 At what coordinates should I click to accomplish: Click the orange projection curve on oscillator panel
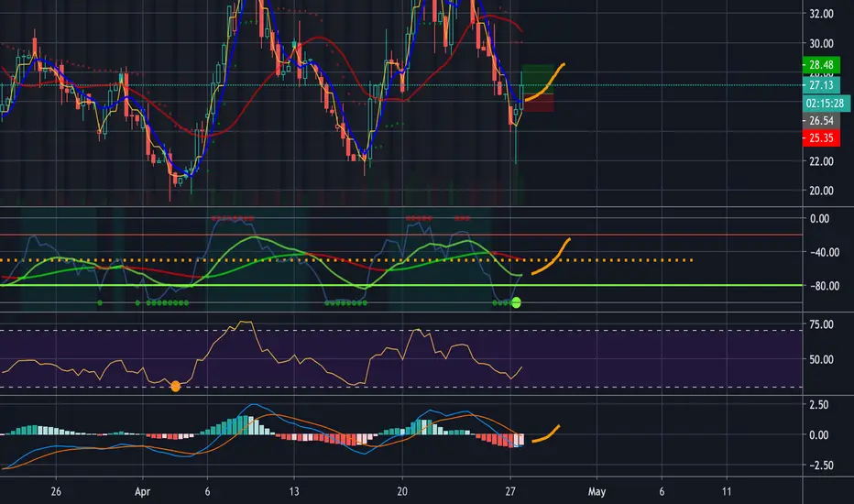[552, 256]
